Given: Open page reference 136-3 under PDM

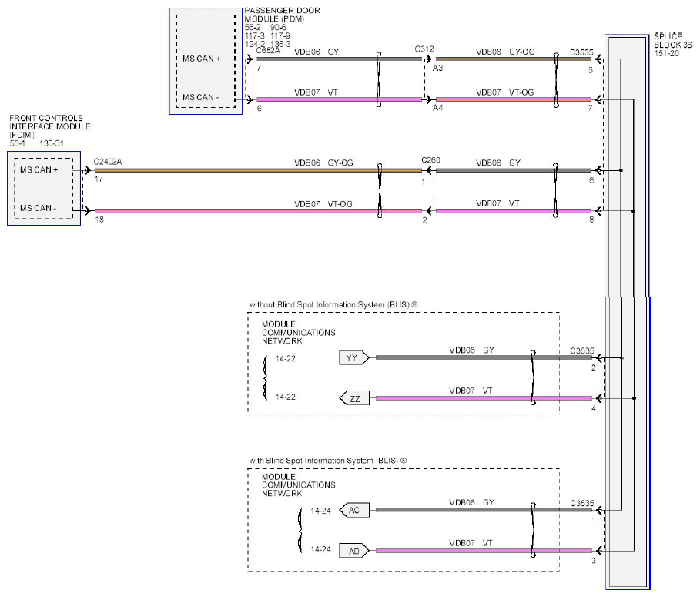Looking at the screenshot, I should pos(281,44).
